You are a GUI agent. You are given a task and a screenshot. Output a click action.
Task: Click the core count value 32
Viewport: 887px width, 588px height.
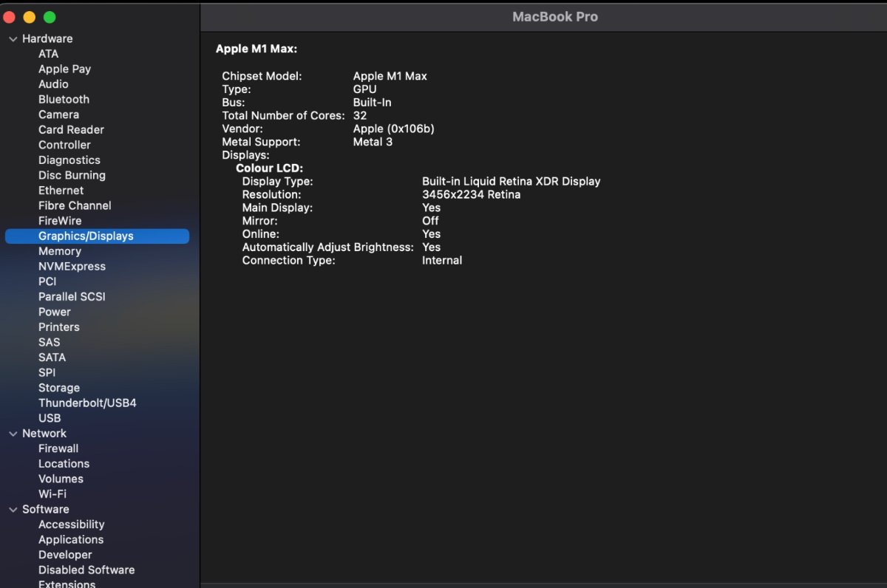click(x=360, y=116)
